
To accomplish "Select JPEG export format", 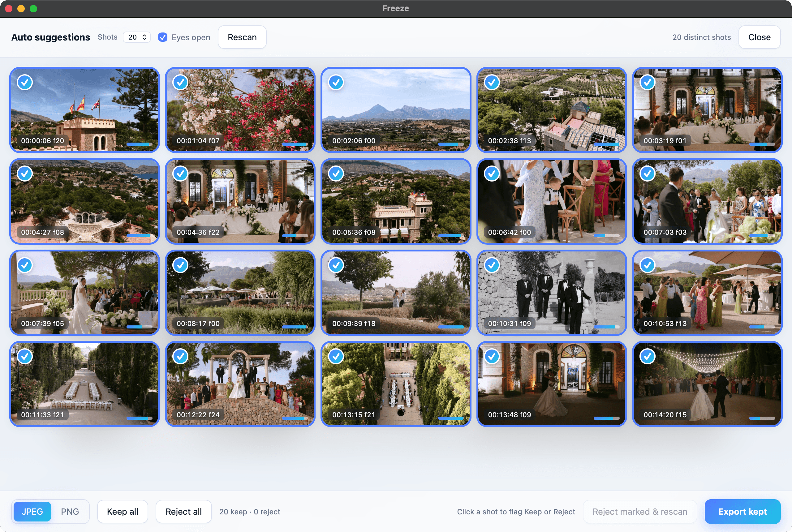I will pos(32,512).
